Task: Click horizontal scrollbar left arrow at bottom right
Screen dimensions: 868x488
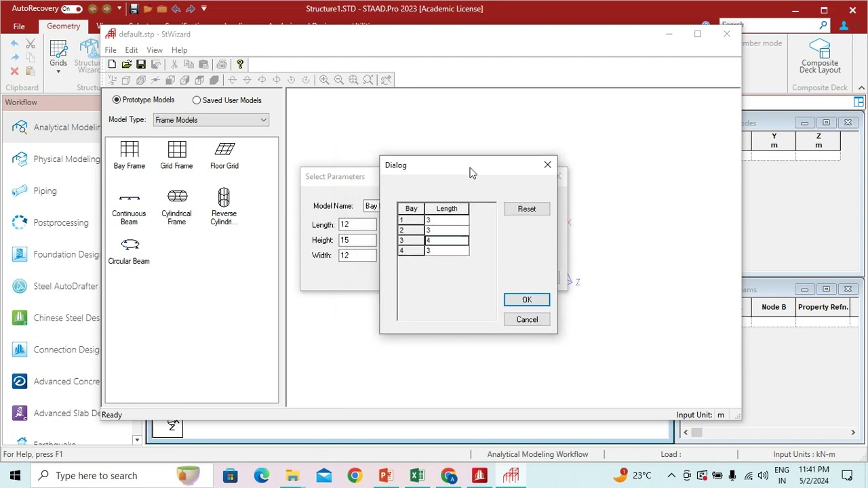Action: [686, 432]
